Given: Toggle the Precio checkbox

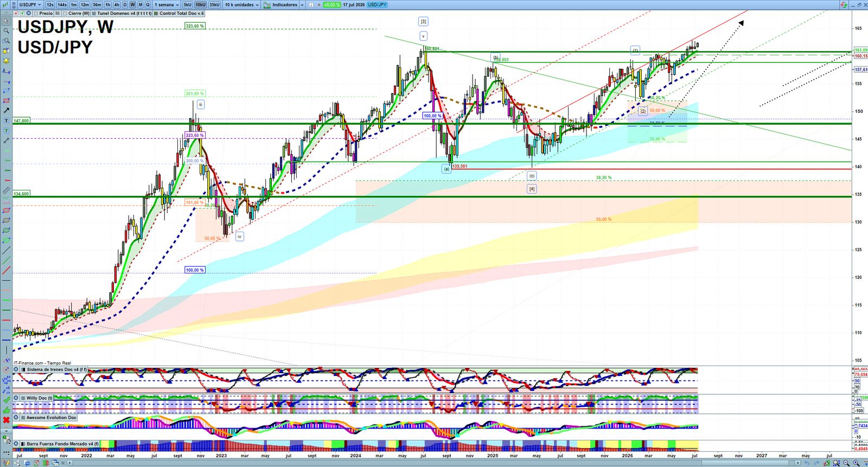Looking at the screenshot, I should (36, 13).
